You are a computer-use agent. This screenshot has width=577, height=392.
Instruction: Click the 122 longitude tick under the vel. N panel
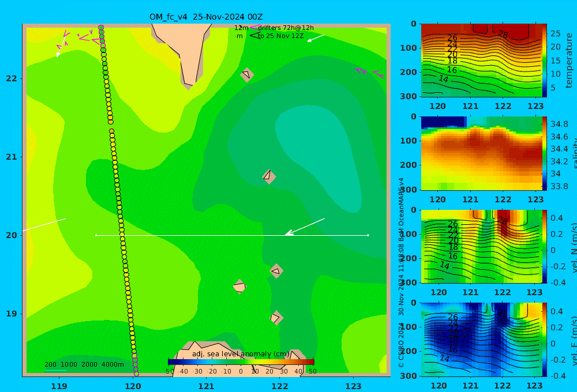[503, 293]
